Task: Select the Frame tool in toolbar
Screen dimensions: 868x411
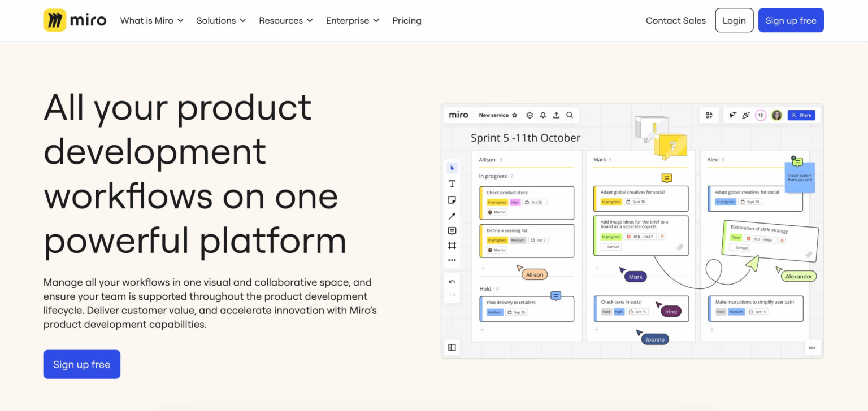Action: point(452,246)
